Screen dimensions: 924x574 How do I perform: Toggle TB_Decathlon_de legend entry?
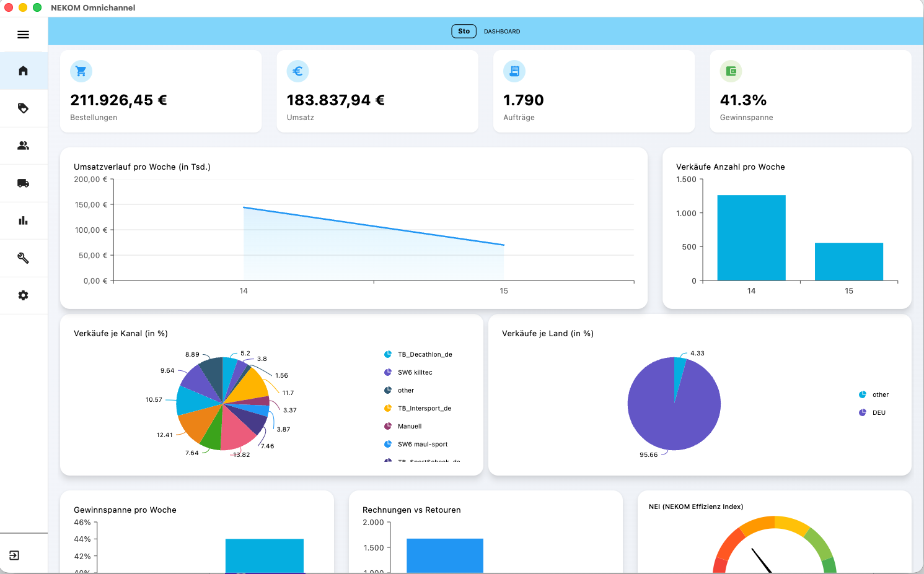418,354
